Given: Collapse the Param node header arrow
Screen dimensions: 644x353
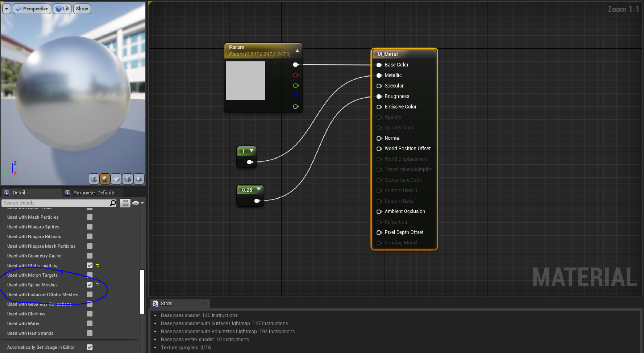Looking at the screenshot, I should pos(297,51).
